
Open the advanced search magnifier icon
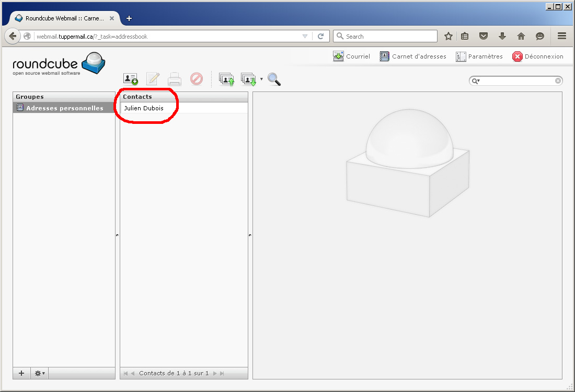(274, 79)
